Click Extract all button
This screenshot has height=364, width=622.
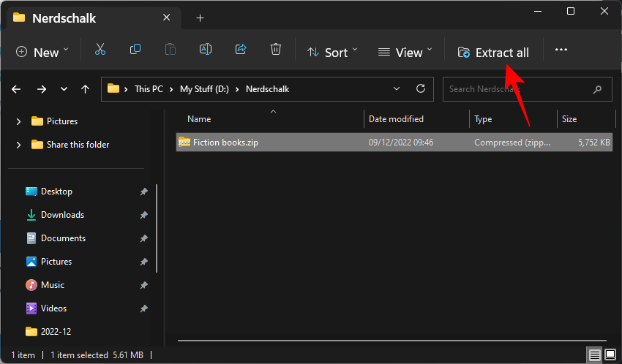pyautogui.click(x=493, y=52)
